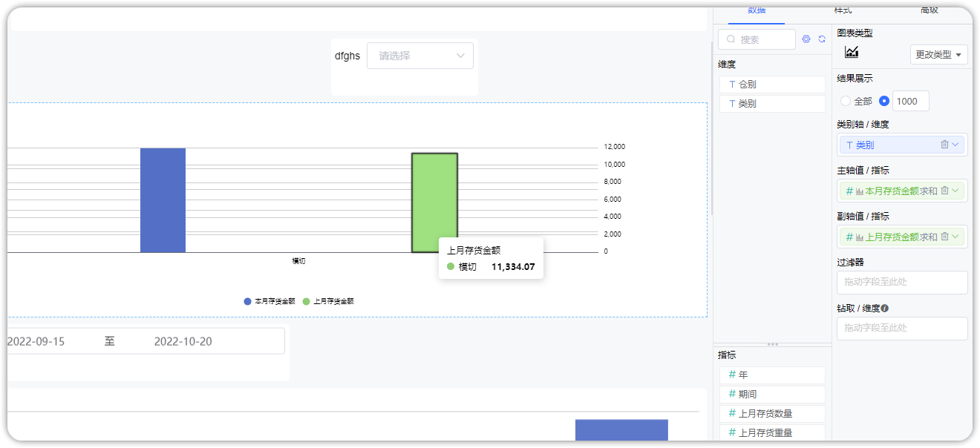Screen dimensions: 980x448
Task: Click the 过滤器 drop zone field
Action: click(902, 282)
